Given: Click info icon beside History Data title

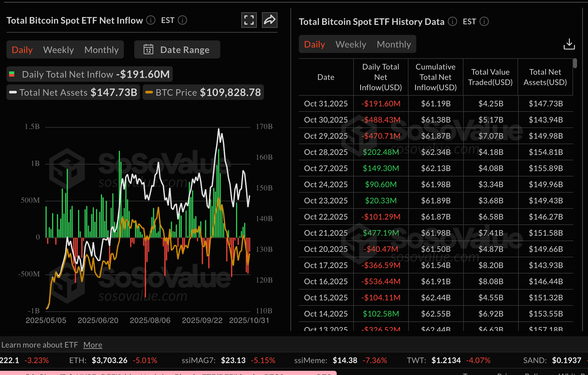Looking at the screenshot, I should pyautogui.click(x=452, y=22).
